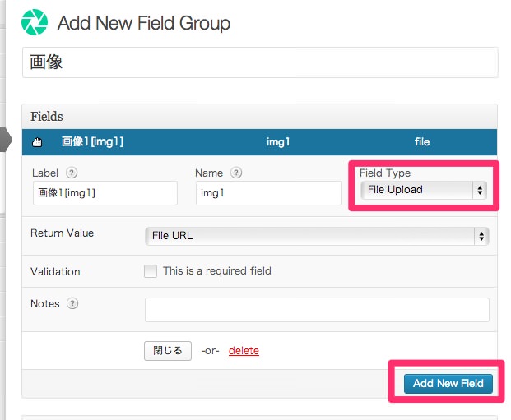Click the gray collapse arrow at left edge

click(x=6, y=140)
